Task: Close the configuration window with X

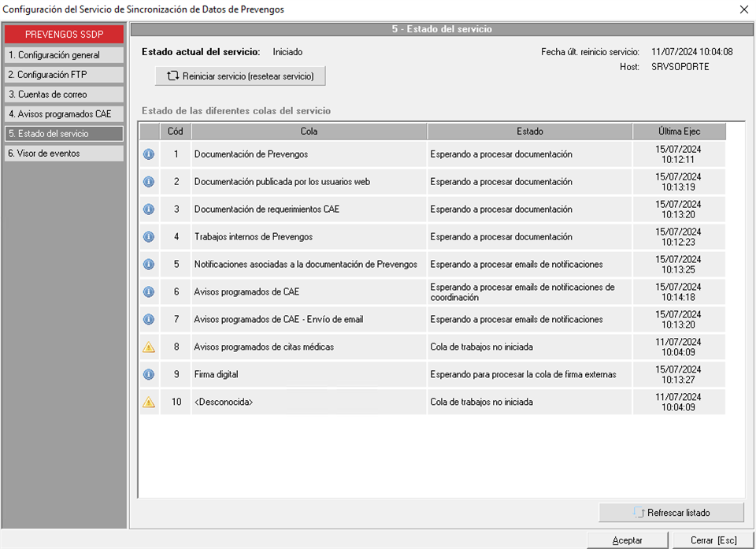Action: pos(744,9)
